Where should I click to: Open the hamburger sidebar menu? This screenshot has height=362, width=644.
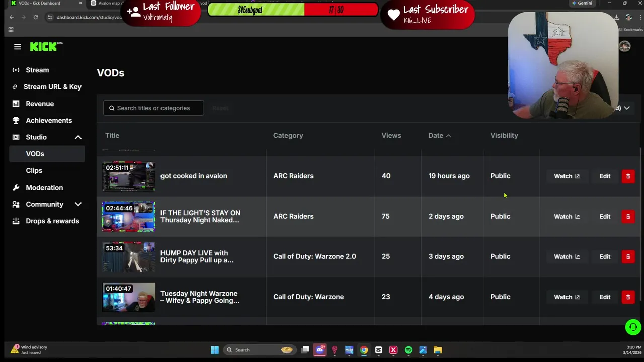click(x=18, y=47)
